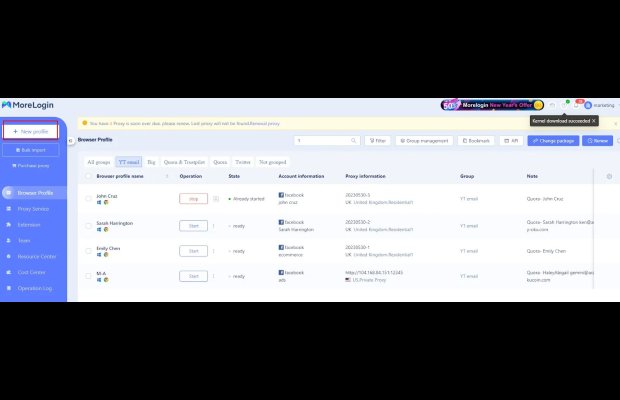Open the Filter options
Image resolution: width=620 pixels, height=400 pixels.
(377, 141)
